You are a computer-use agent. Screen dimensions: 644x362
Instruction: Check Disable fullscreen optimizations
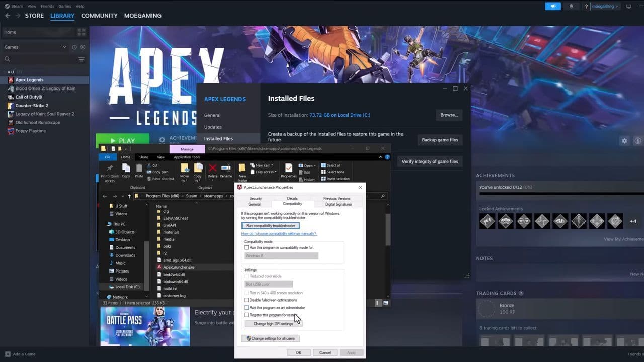point(247,300)
